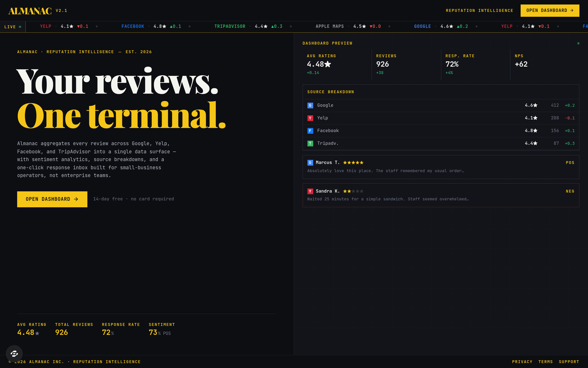This screenshot has width=588, height=368.
Task: Click the +0.14 rating change in Dashboard Preview
Action: 313,73
